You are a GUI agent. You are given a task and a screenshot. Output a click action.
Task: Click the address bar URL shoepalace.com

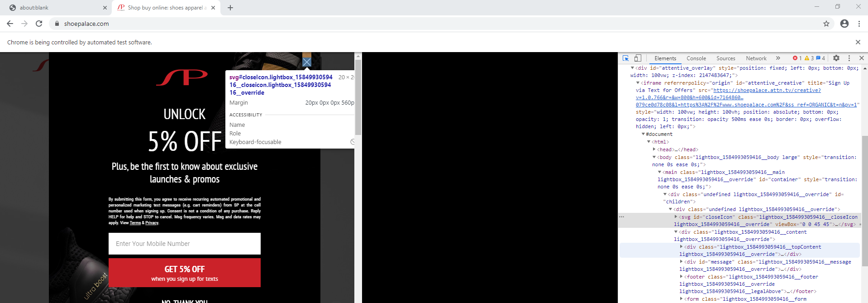pyautogui.click(x=86, y=24)
